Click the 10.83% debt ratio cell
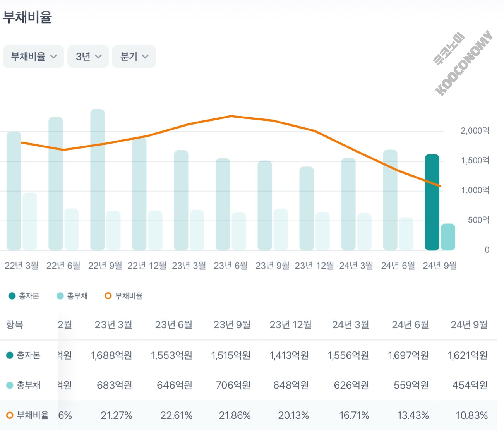The width and height of the screenshot is (504, 432). point(472,415)
